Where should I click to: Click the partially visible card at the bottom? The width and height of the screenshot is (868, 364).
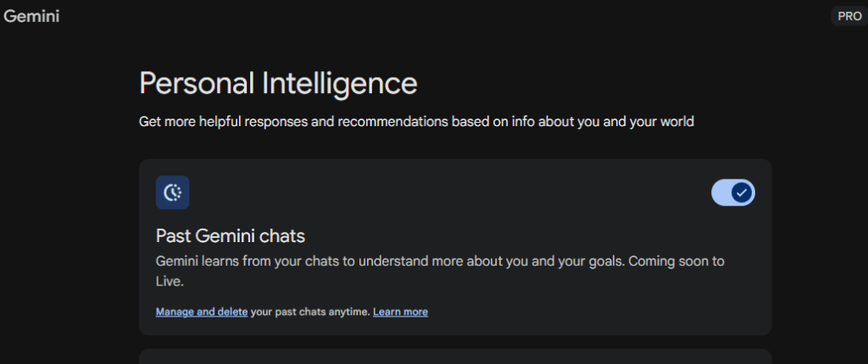click(x=455, y=356)
